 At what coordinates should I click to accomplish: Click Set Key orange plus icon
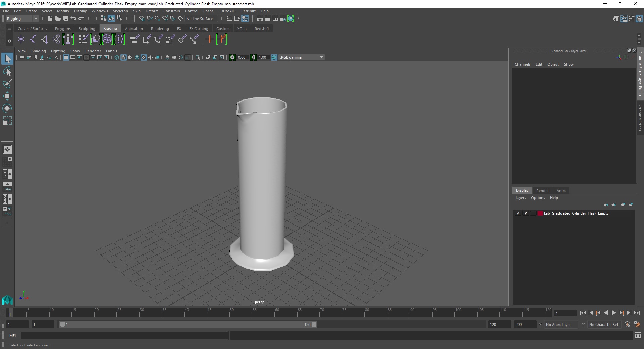click(209, 39)
